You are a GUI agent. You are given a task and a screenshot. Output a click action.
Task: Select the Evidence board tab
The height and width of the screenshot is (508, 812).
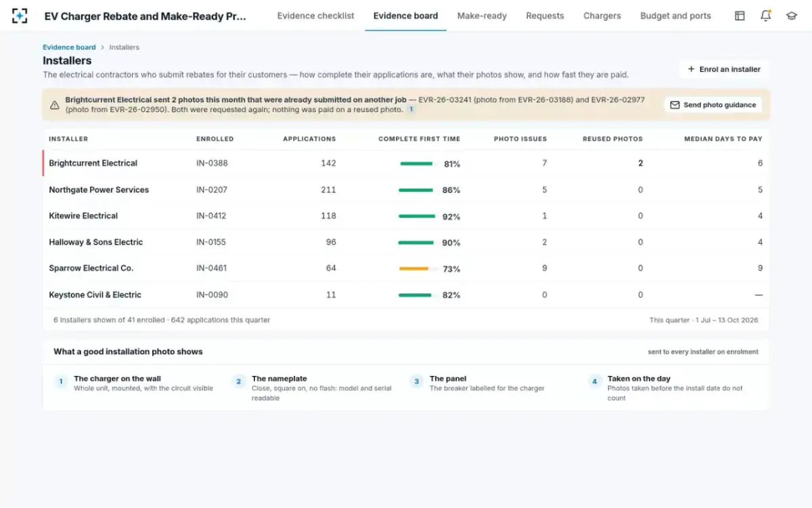[405, 16]
